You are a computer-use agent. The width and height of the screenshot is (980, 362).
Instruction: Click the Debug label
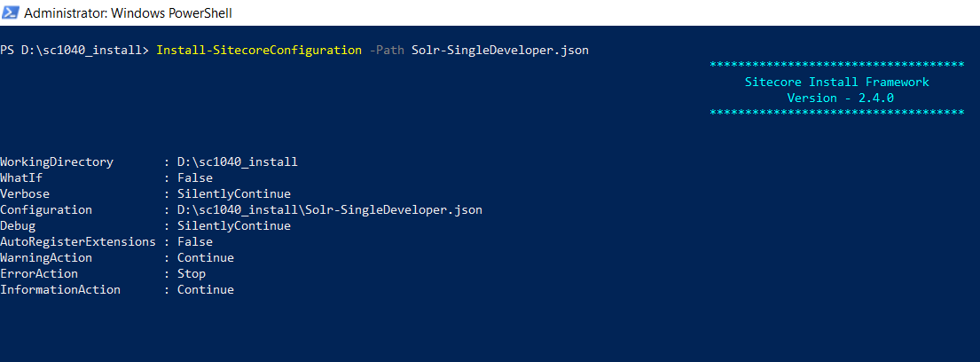[18, 226]
